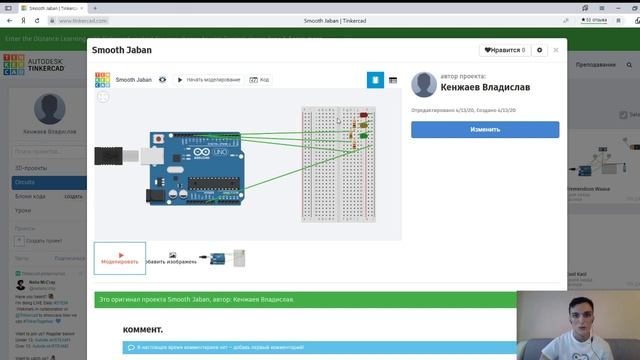
Task: Click the address bar showing www.tinkercad.com
Action: (83, 20)
